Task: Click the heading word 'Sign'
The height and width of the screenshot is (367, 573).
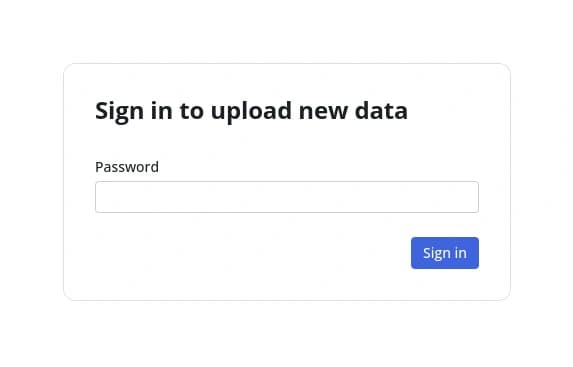Action: pyautogui.click(x=119, y=112)
